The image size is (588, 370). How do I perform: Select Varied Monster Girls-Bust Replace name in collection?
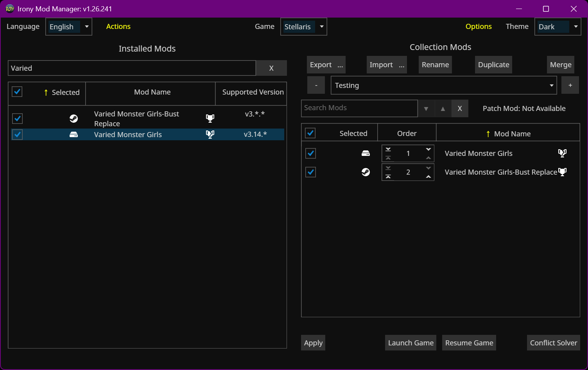501,172
